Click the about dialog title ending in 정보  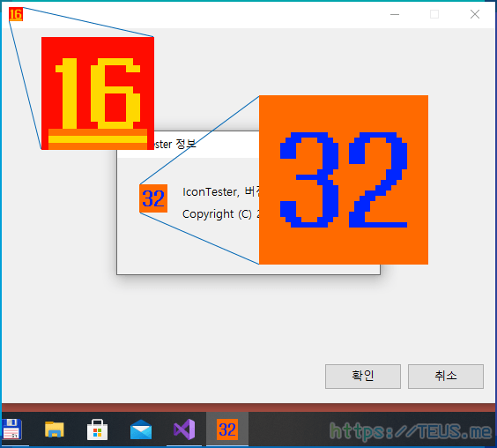tap(175, 144)
